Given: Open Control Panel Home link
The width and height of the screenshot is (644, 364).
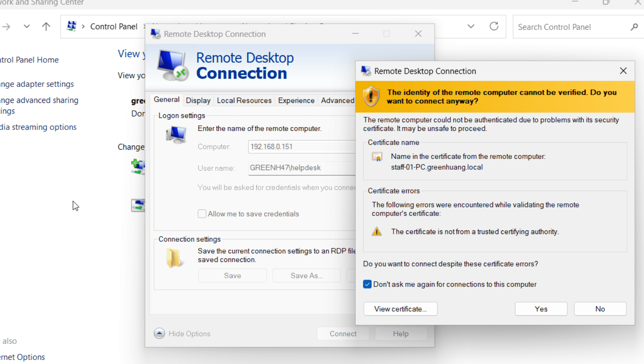Looking at the screenshot, I should point(29,60).
